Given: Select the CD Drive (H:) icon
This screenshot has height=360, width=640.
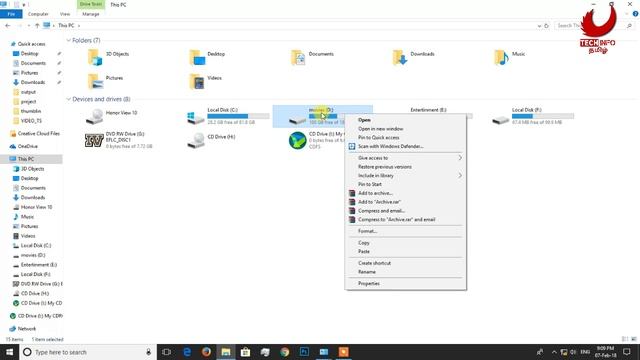Looking at the screenshot, I should point(196,140).
